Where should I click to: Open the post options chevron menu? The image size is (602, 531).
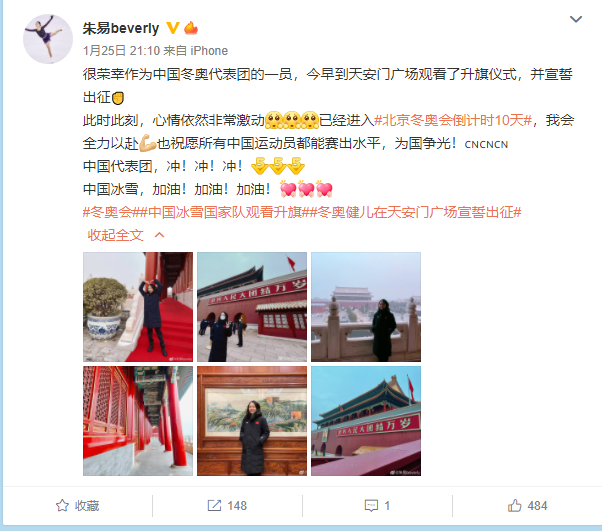pos(576,19)
